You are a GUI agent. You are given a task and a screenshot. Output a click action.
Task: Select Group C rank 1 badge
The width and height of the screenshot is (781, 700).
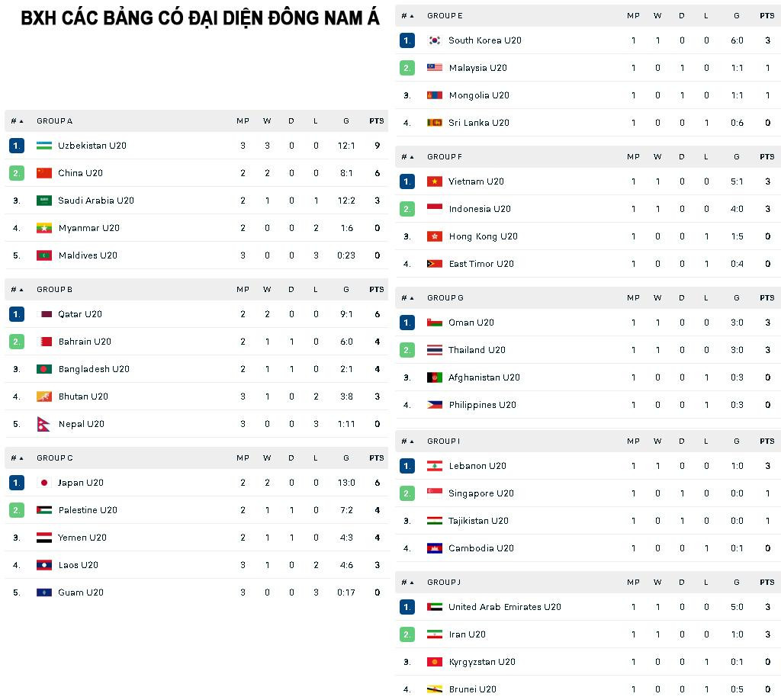pos(17,483)
